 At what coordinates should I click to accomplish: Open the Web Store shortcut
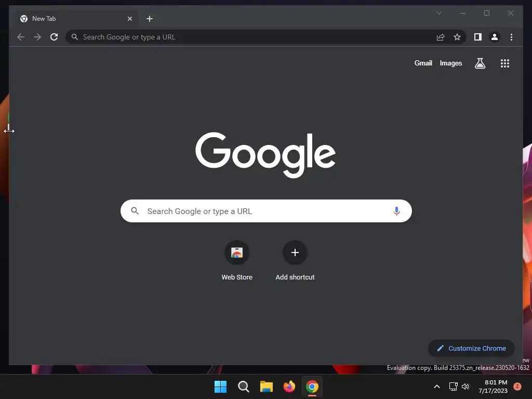point(237,260)
